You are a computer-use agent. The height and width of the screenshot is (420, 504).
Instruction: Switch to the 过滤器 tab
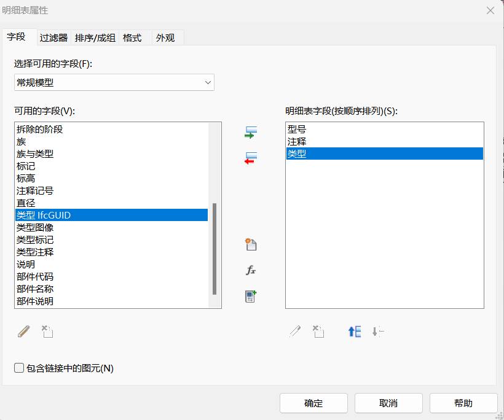pyautogui.click(x=53, y=37)
